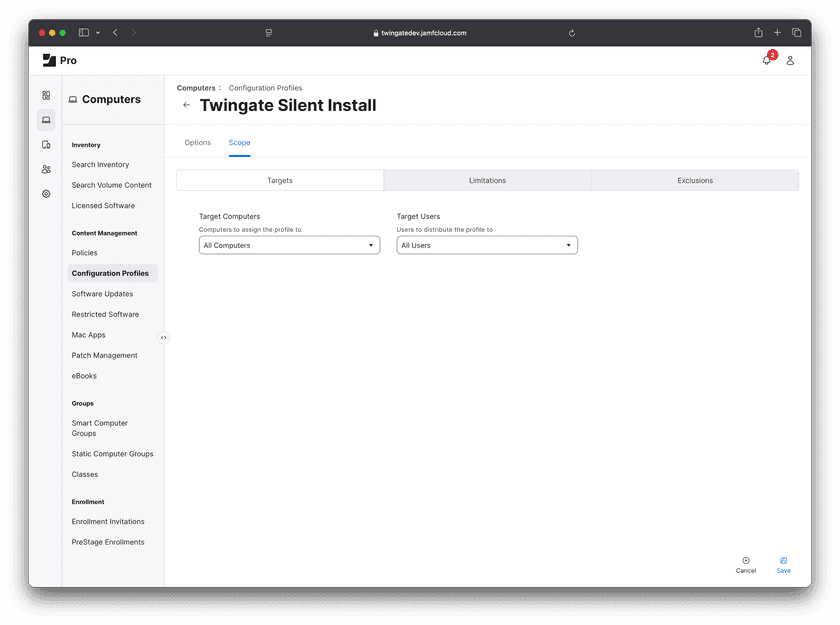
Task: Open the Users icon in left rail
Action: (46, 169)
